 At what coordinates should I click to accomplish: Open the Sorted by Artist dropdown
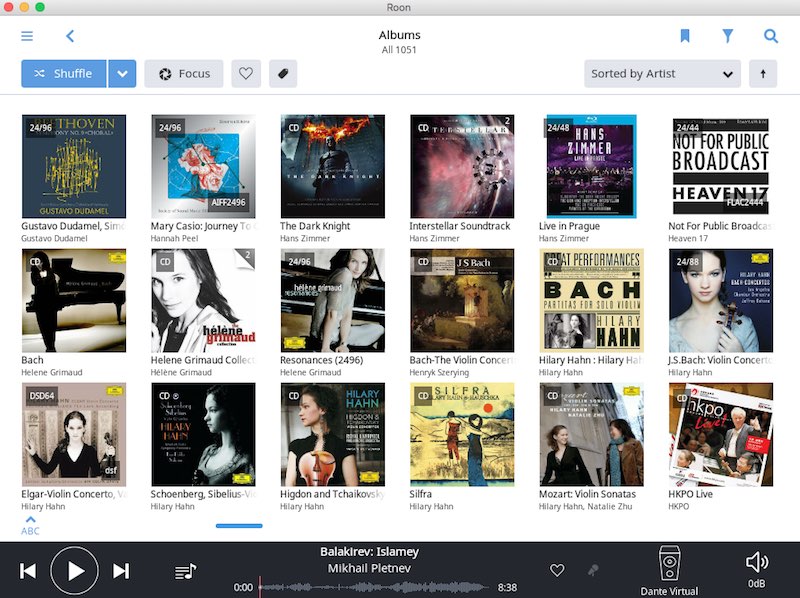click(x=662, y=73)
